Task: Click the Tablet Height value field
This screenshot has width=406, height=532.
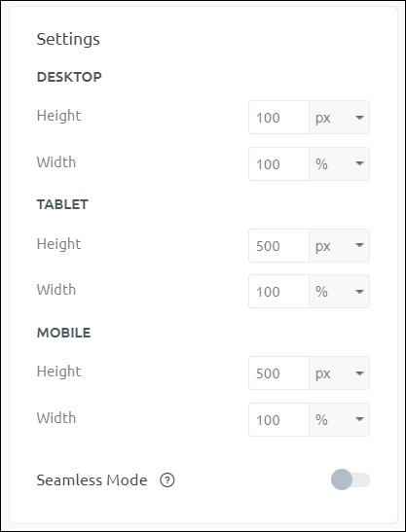Action: click(x=278, y=246)
